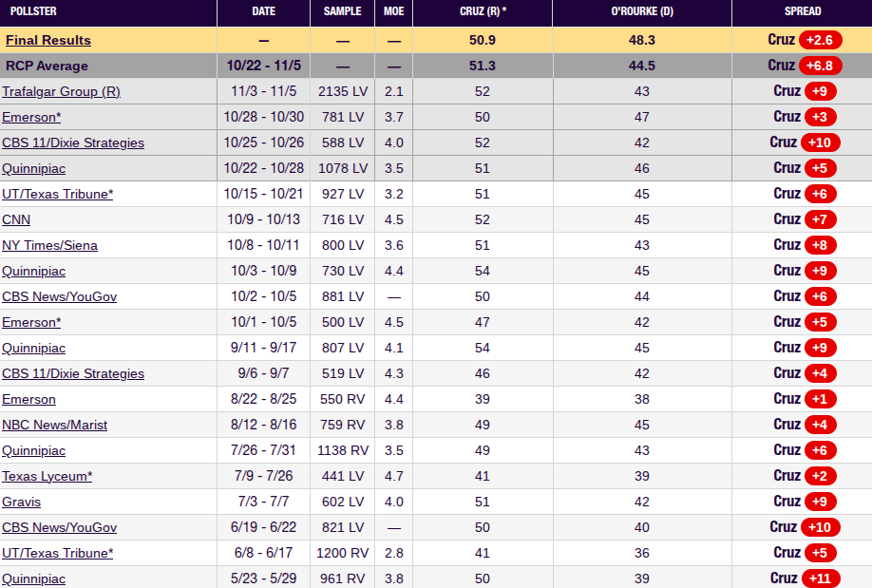Select the 7/9 - 7/26 date cell

click(264, 476)
